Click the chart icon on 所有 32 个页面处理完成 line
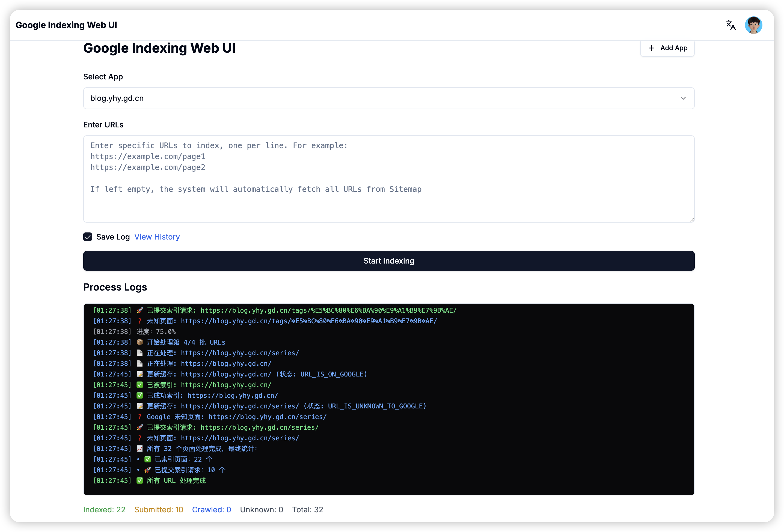Image resolution: width=784 pixels, height=532 pixels. pos(140,449)
